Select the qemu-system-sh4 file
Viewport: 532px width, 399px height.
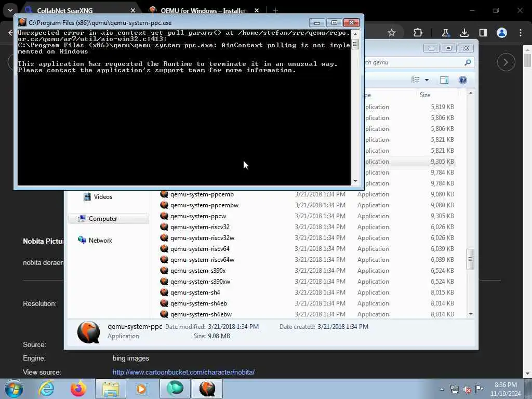pyautogui.click(x=195, y=292)
